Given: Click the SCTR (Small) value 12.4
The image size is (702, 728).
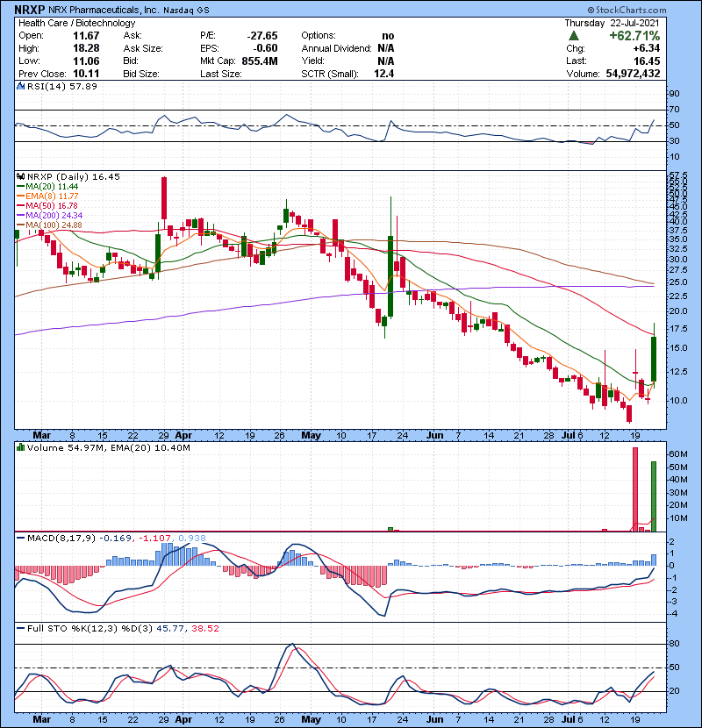Looking at the screenshot, I should (383, 74).
